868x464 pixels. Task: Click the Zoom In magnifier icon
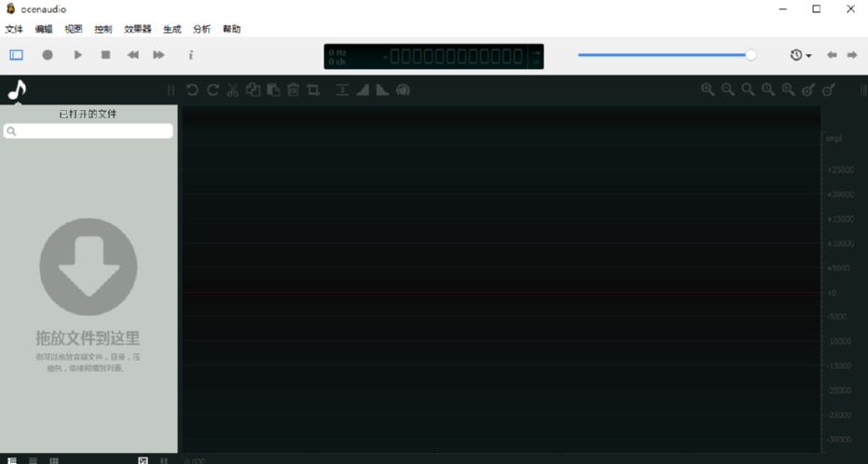tap(708, 89)
